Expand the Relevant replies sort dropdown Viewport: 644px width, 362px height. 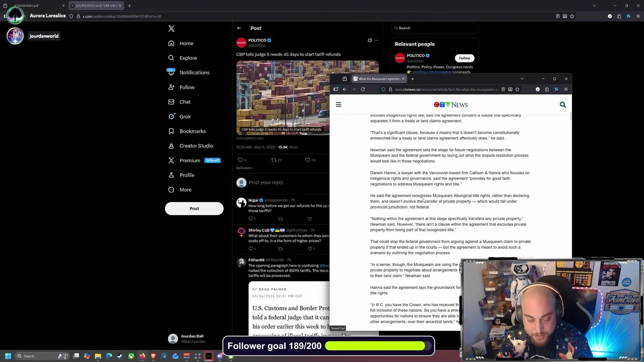click(x=245, y=168)
